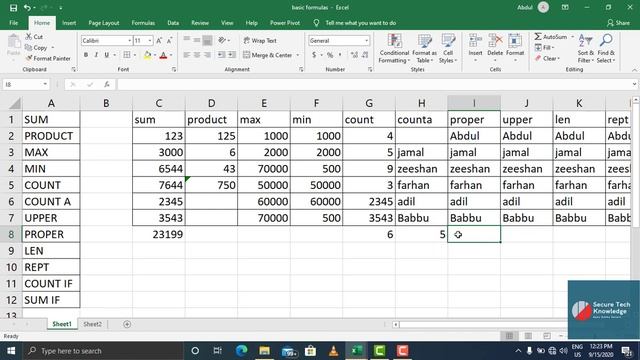The height and width of the screenshot is (360, 640).
Task: Open Merge & Center dropdown arrow
Action: tap(298, 55)
